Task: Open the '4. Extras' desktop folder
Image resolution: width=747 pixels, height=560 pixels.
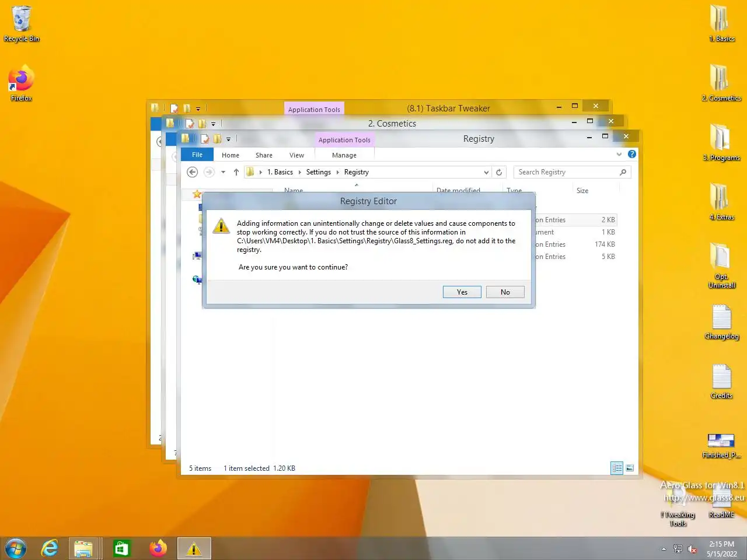Action: click(x=722, y=202)
